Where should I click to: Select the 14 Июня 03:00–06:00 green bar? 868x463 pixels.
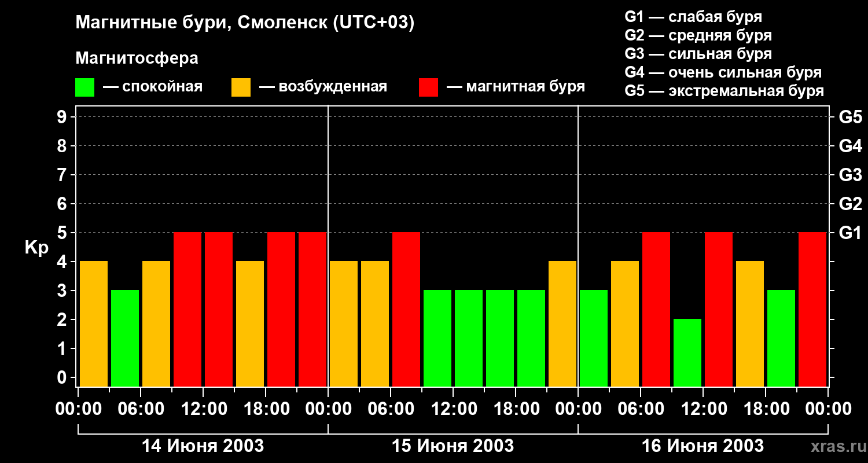[x=125, y=338]
